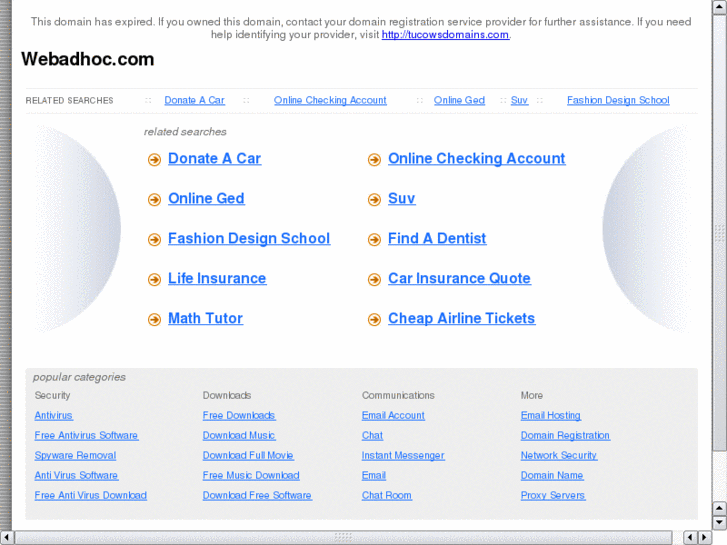Click the orange arrow icon beside Online Ged

pyautogui.click(x=154, y=200)
